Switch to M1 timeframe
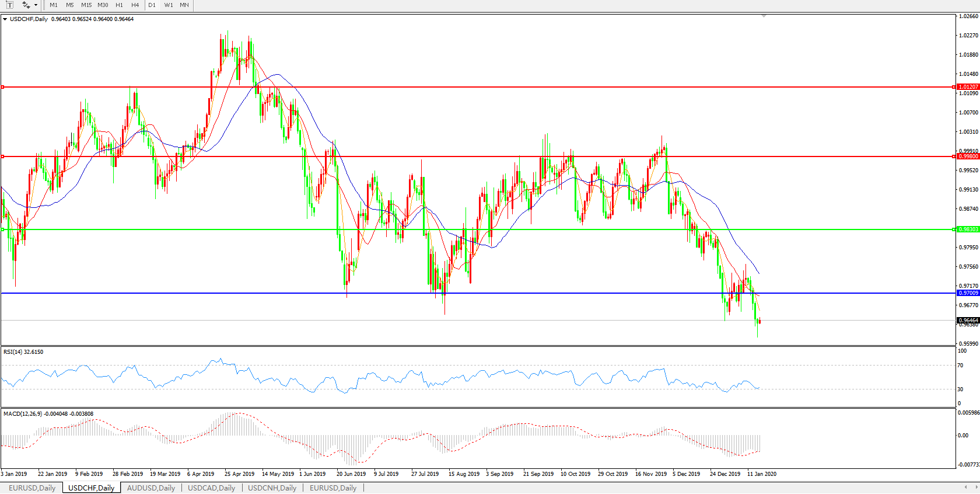980x494 pixels. [x=54, y=5]
